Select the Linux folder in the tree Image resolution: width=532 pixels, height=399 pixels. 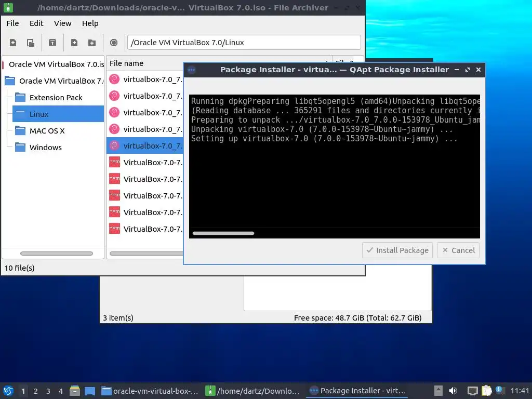coord(58,114)
